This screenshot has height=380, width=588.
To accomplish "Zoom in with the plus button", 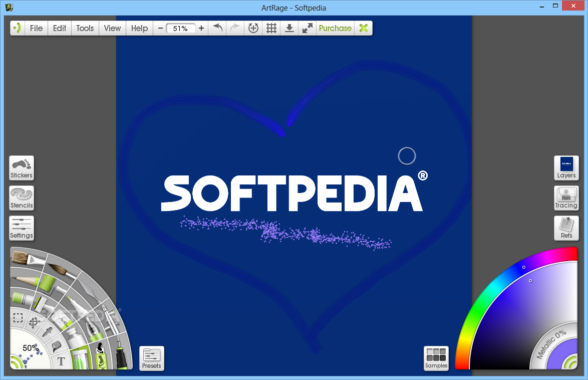I will (x=201, y=28).
